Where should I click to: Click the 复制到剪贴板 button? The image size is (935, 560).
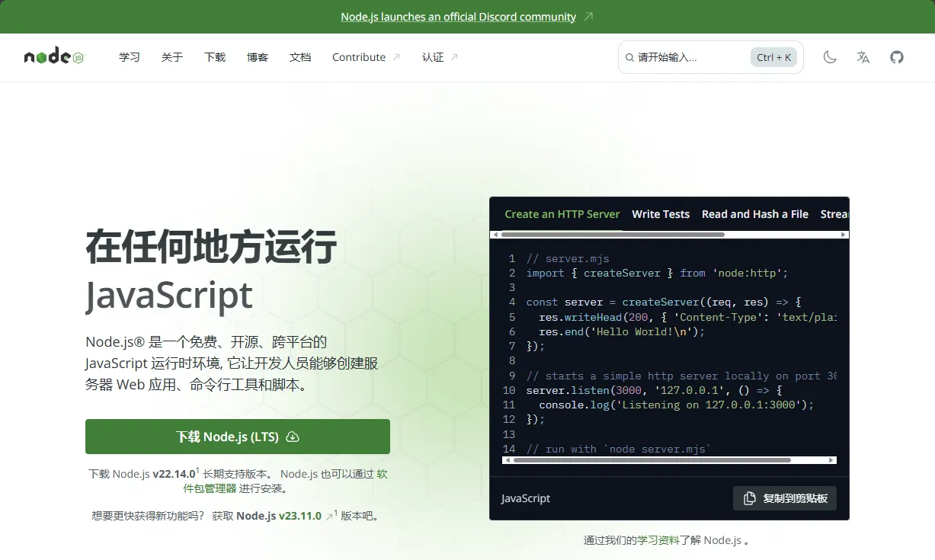click(785, 498)
